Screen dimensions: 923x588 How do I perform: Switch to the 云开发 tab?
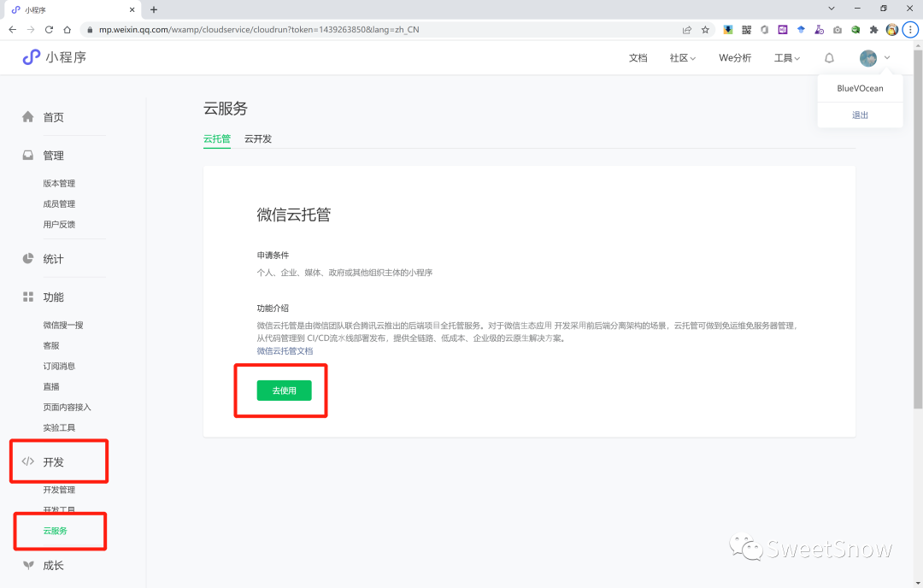[x=258, y=139]
